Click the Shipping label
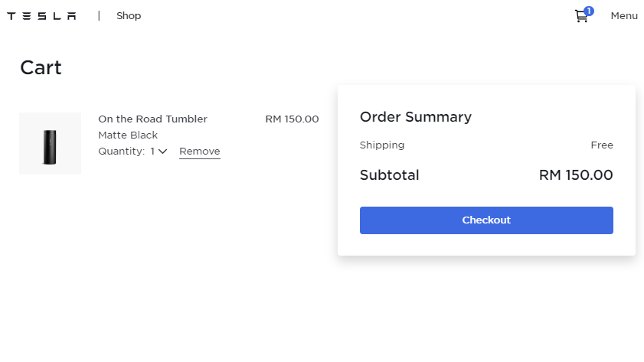 coord(382,145)
